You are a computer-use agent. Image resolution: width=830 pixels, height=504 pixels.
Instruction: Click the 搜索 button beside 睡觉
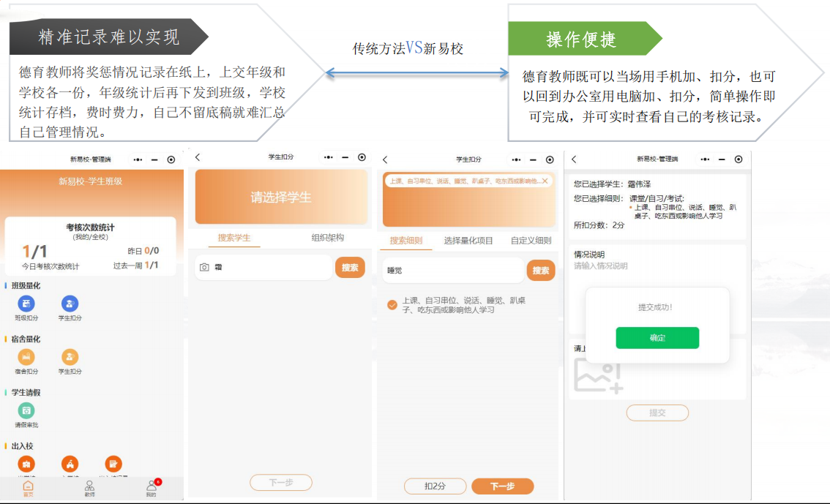click(541, 271)
